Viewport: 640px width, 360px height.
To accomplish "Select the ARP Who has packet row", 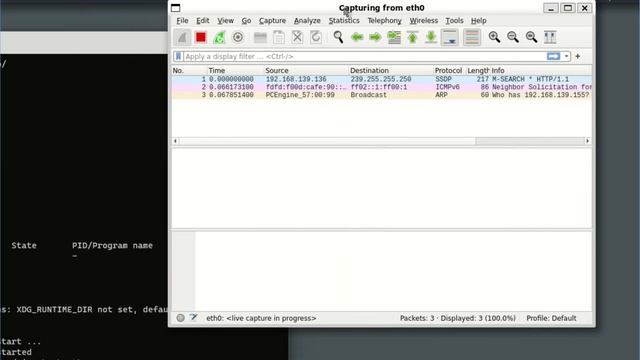I will (382, 95).
